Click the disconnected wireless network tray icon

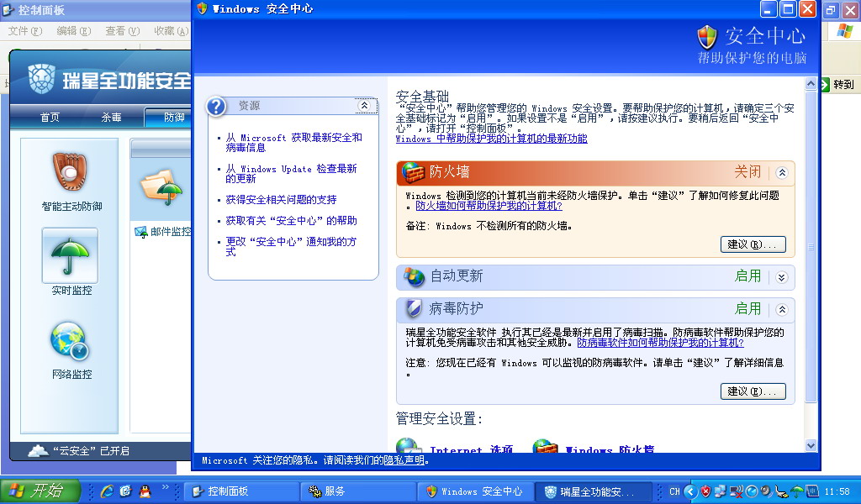[737, 491]
